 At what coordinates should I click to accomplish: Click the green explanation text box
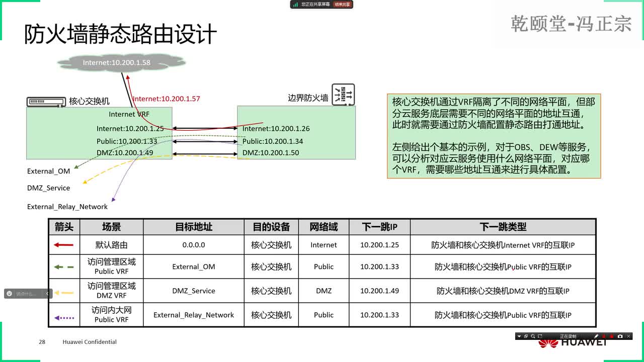coord(494,136)
